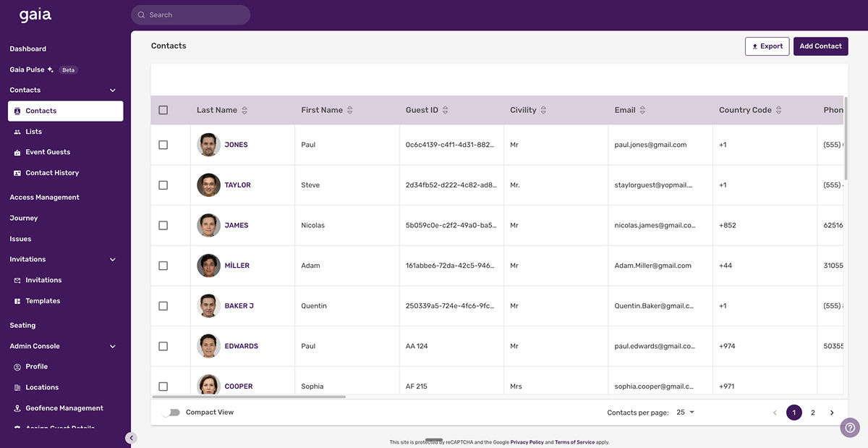Expand the Invitations section chevron
Image resolution: width=868 pixels, height=448 pixels.
point(112,258)
